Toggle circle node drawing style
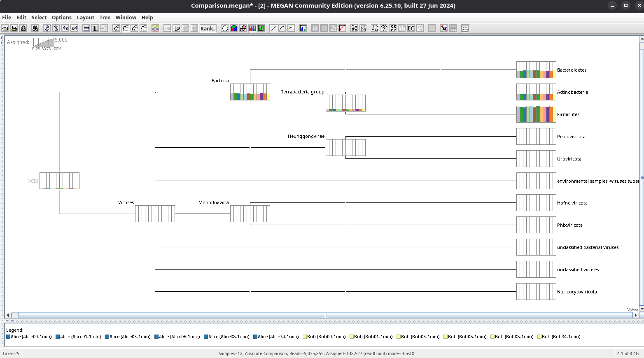Image resolution: width=644 pixels, height=358 pixels. 225,28
